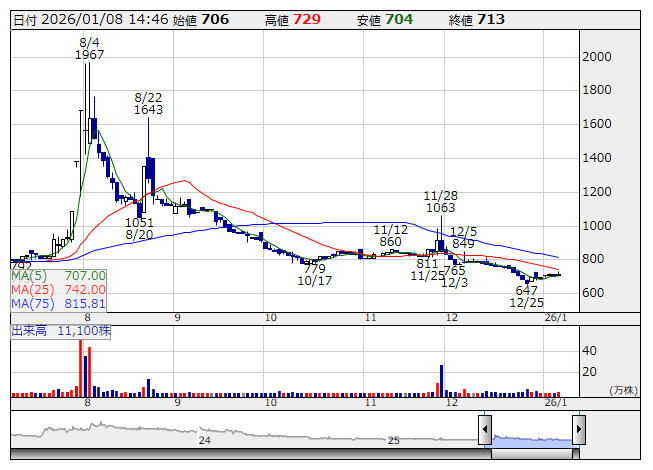Select the MA(25) legend entry
The height and width of the screenshot is (470, 653).
point(58,289)
